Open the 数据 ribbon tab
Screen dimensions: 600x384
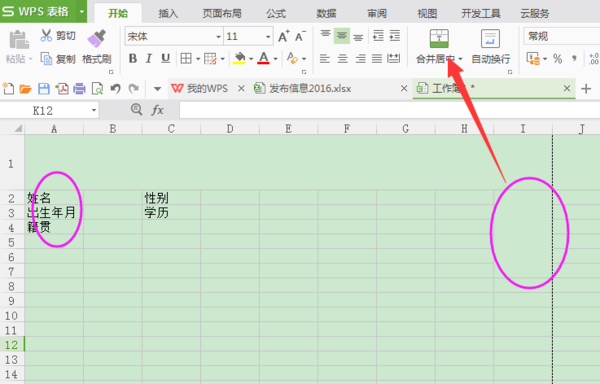[x=326, y=13]
